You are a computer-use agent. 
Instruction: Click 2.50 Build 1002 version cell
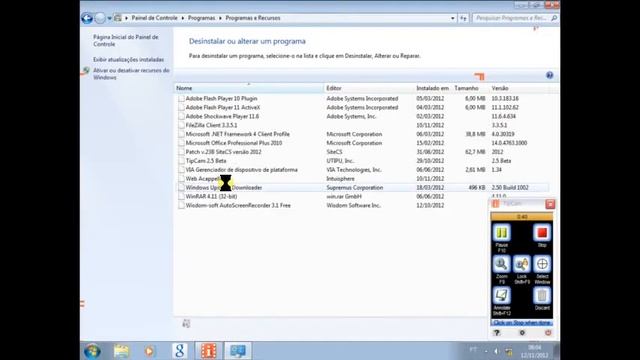(x=510, y=188)
